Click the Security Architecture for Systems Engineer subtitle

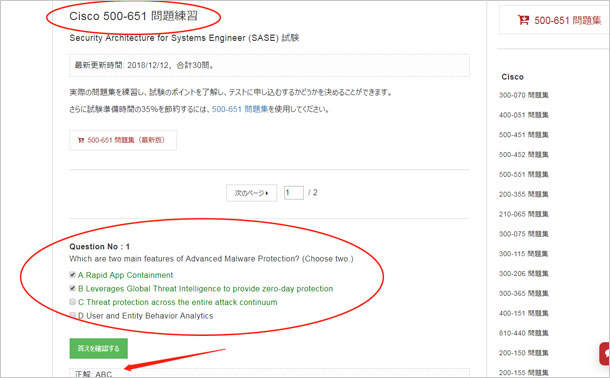[x=184, y=38]
